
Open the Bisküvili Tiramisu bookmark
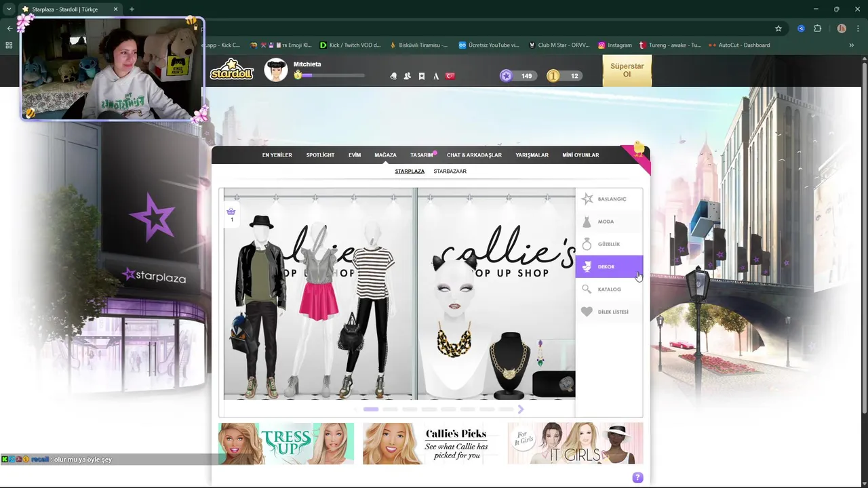click(418, 45)
